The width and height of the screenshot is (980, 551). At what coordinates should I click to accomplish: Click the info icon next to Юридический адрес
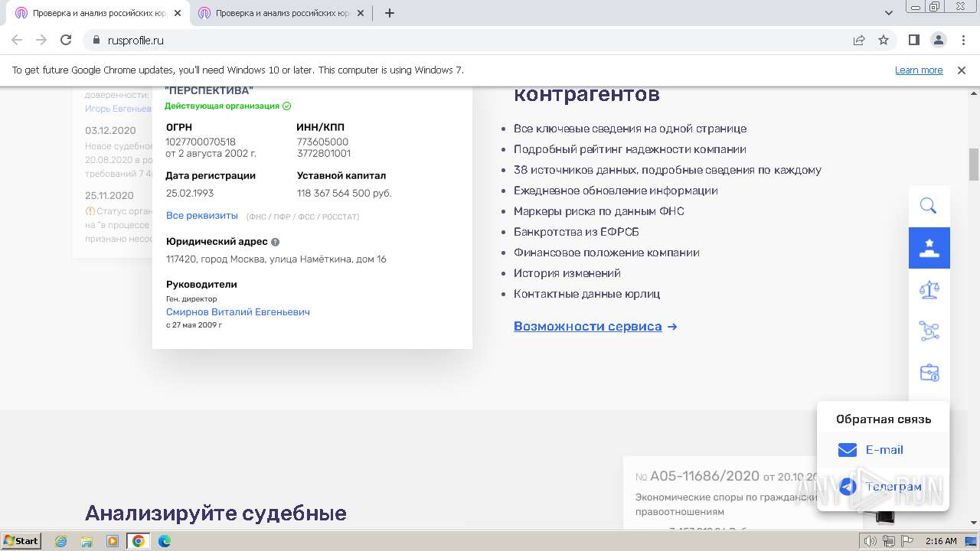tap(276, 242)
